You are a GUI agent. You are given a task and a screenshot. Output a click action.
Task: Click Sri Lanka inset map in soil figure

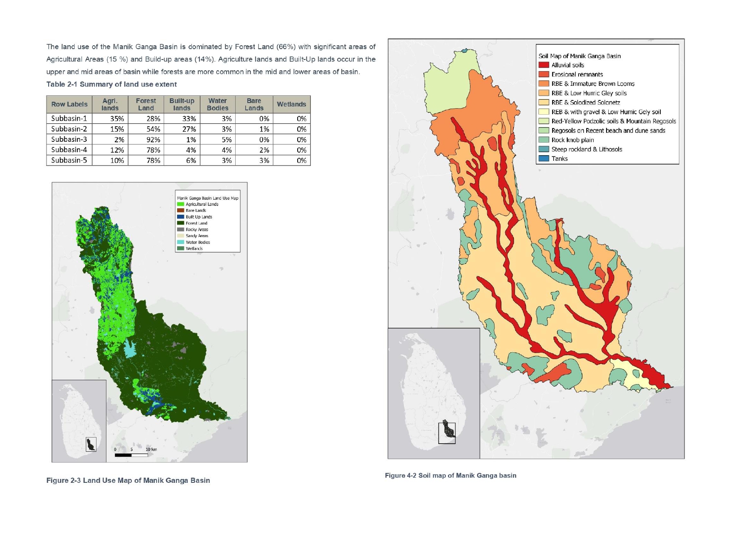pos(434,393)
